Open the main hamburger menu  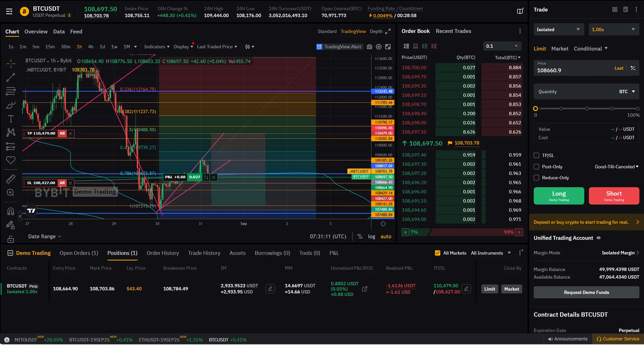9,12
